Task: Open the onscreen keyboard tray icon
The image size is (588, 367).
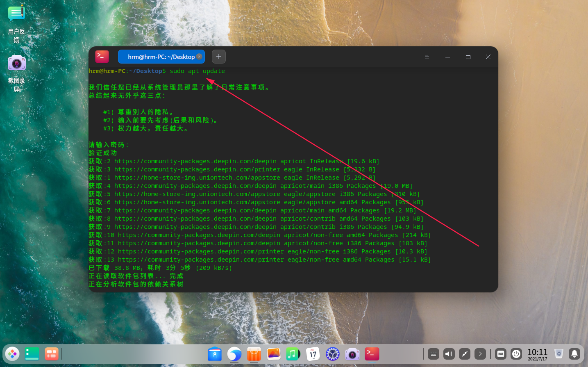Action: pos(434,354)
